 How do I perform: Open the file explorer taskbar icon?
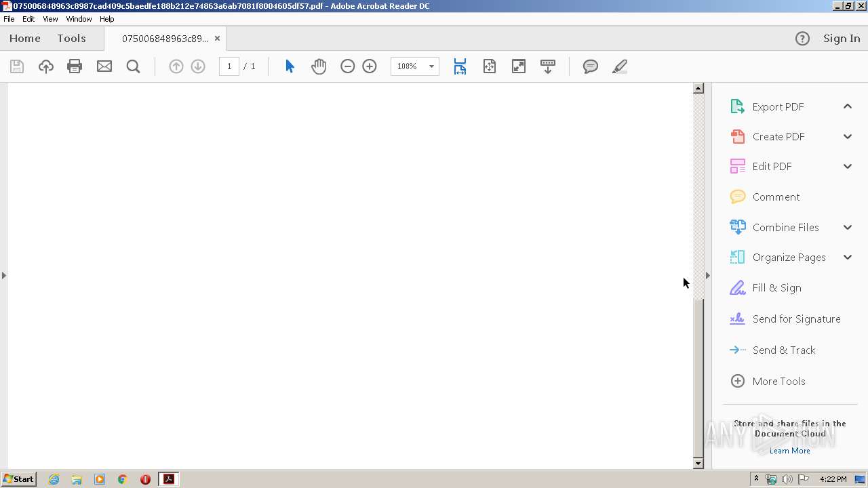click(x=77, y=479)
